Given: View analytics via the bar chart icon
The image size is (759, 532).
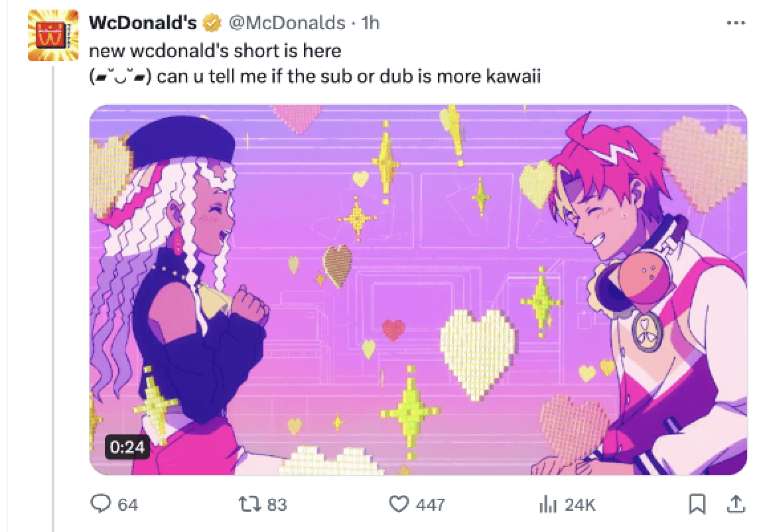Looking at the screenshot, I should (x=547, y=504).
